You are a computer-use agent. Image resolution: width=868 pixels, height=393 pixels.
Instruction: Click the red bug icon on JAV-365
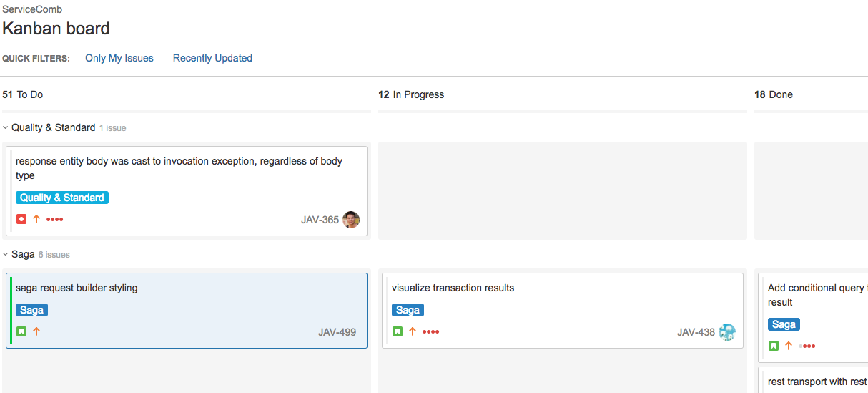pyautogui.click(x=21, y=219)
